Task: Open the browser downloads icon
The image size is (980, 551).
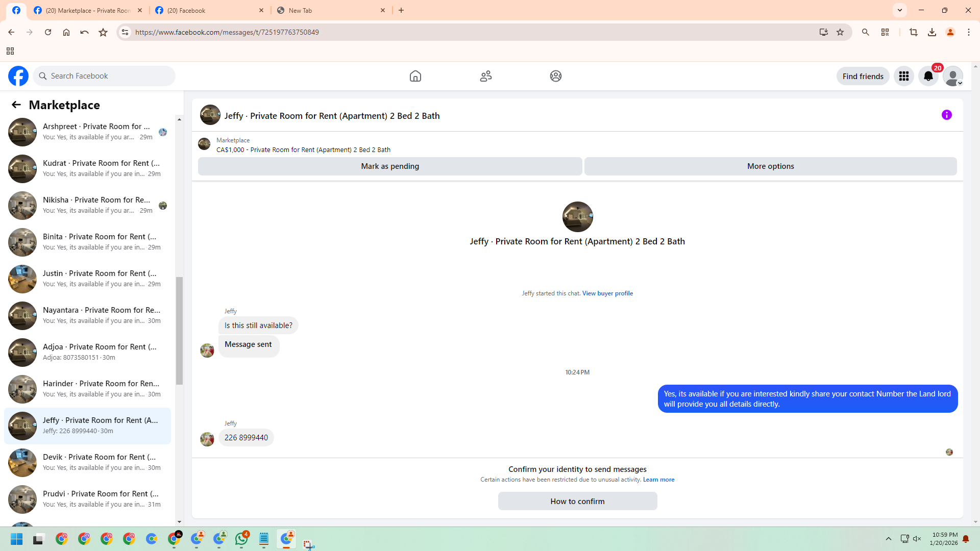Action: pyautogui.click(x=932, y=32)
